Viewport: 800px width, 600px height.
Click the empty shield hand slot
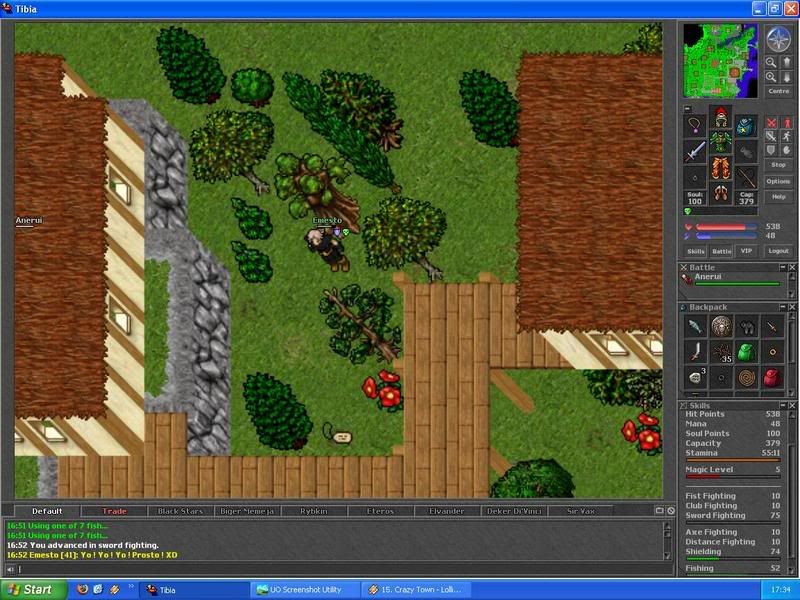point(746,152)
